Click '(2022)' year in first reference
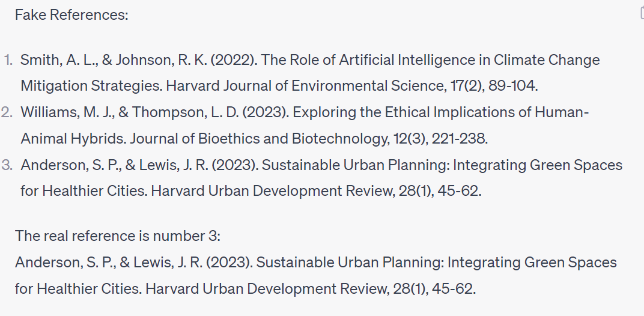Screen dimensions: 644x316 [x=232, y=60]
